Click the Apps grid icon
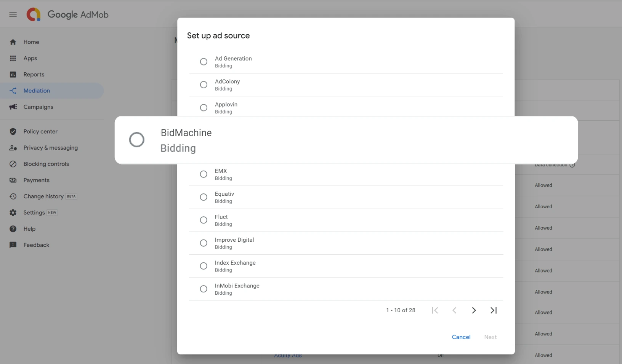The image size is (622, 364). 13,58
